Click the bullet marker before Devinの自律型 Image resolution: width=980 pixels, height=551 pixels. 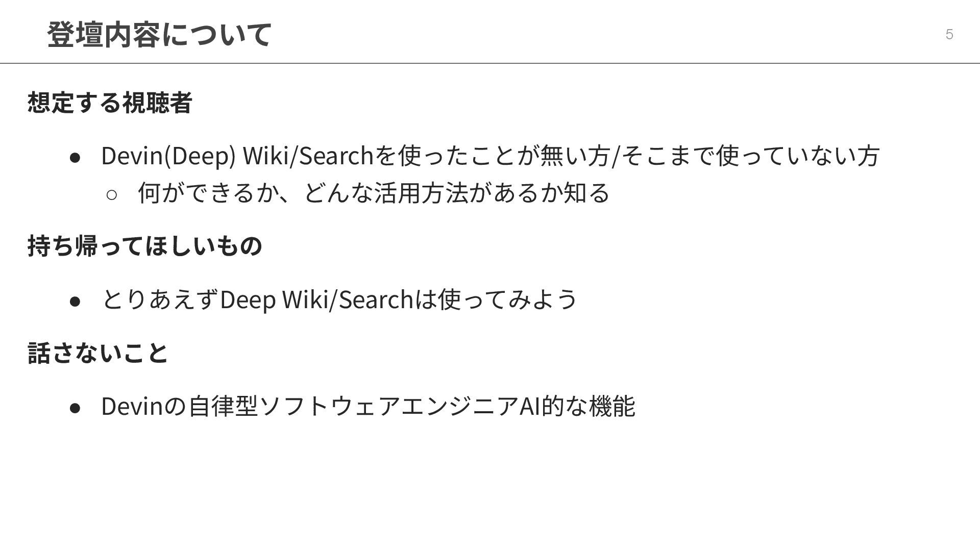pyautogui.click(x=75, y=408)
